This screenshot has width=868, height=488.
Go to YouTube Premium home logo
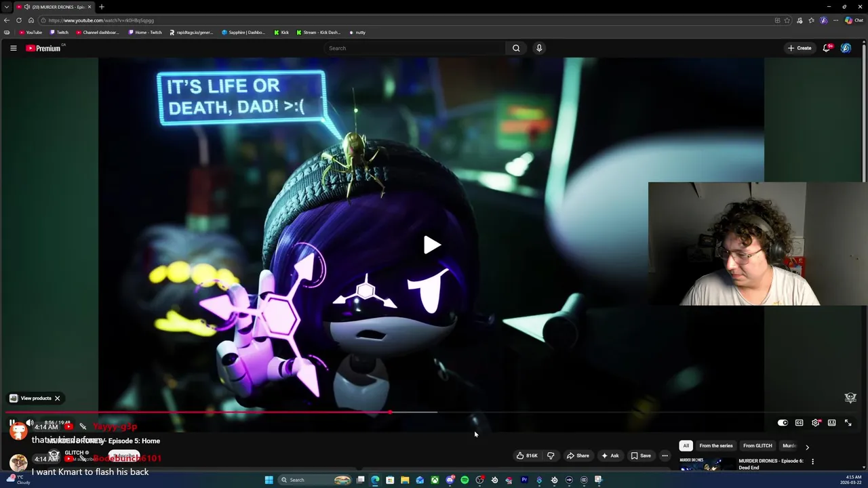43,48
